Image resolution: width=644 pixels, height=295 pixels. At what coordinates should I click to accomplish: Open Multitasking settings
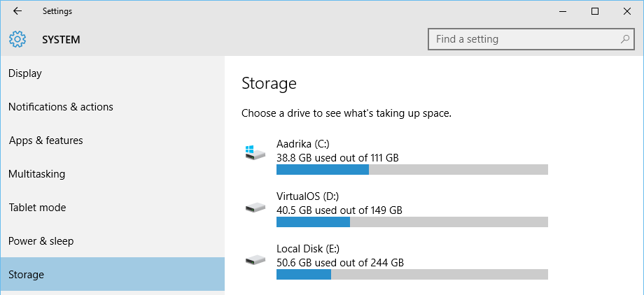(113, 174)
